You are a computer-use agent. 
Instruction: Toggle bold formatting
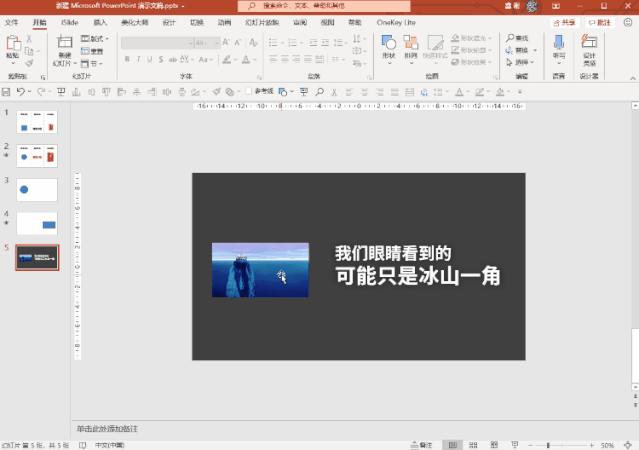[127, 59]
